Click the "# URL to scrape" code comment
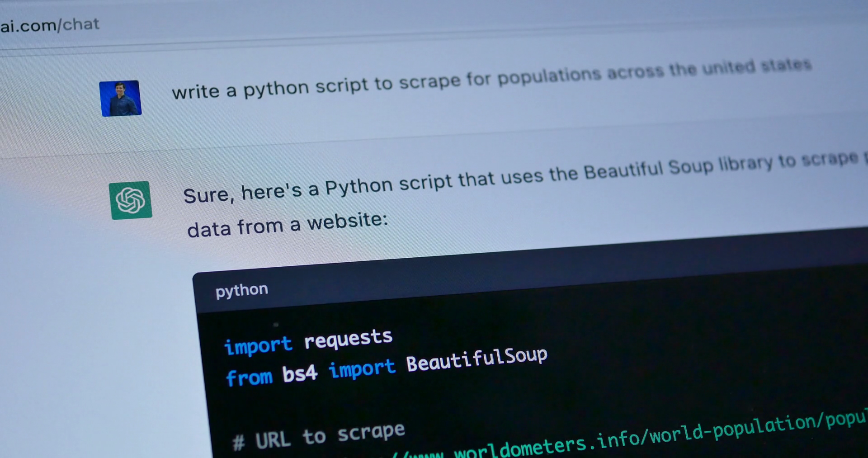Screen dimensions: 868x458 [x=319, y=436]
